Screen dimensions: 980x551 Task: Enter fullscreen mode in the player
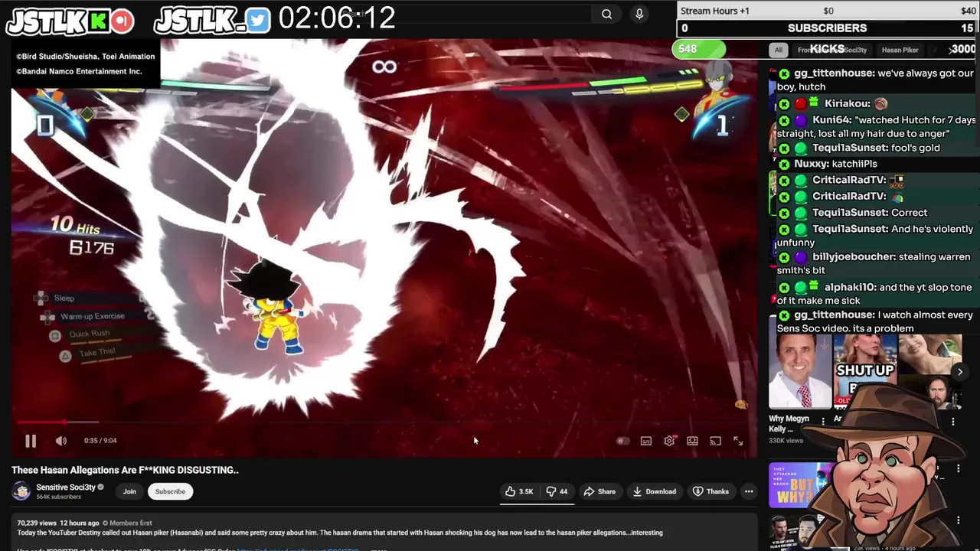tap(738, 441)
